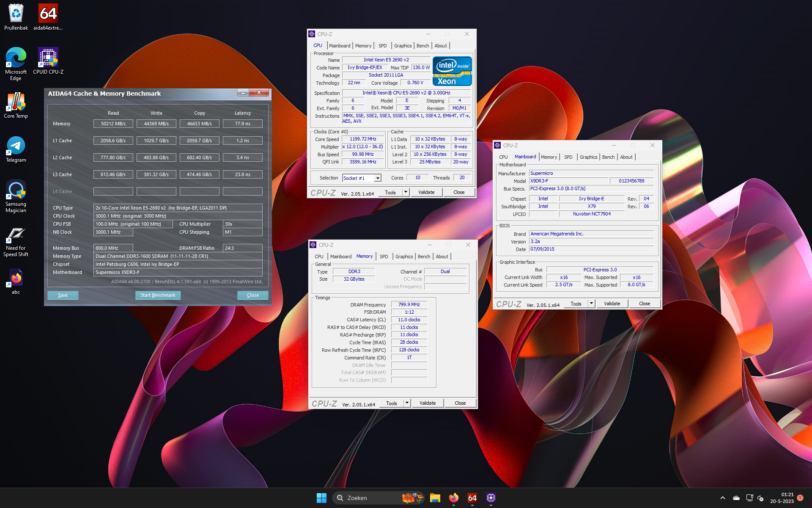Image resolution: width=812 pixels, height=508 pixels.
Task: Expand Tools dropdown arrow in CPU-Z Memory window
Action: 407,403
